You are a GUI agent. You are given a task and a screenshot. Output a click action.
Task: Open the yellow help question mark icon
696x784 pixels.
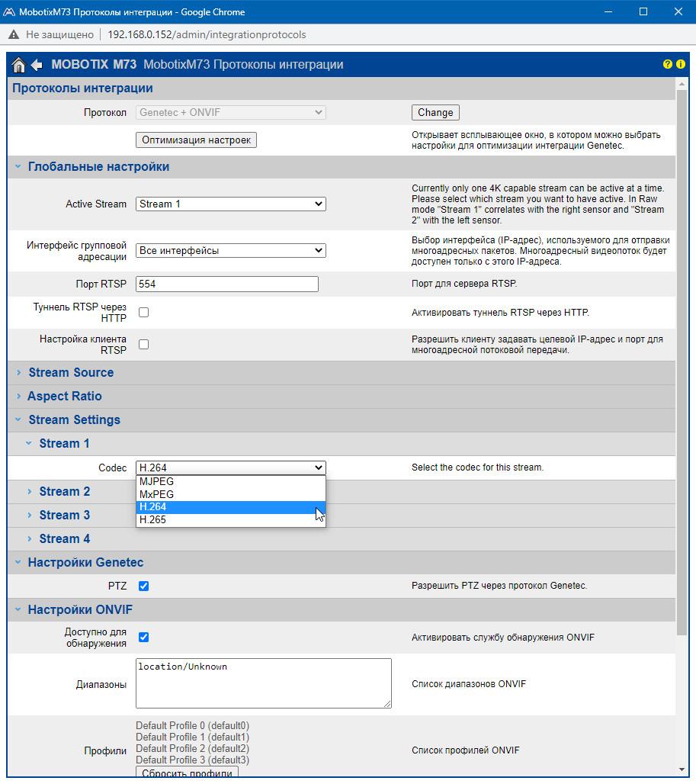668,64
